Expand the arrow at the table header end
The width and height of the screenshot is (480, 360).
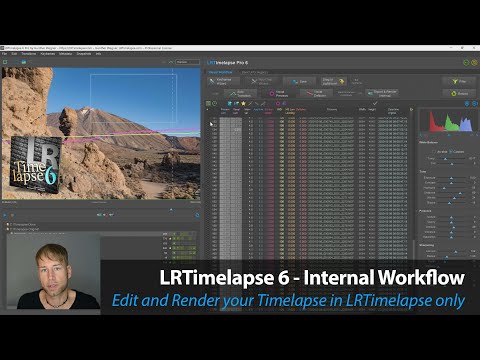pyautogui.click(x=411, y=109)
